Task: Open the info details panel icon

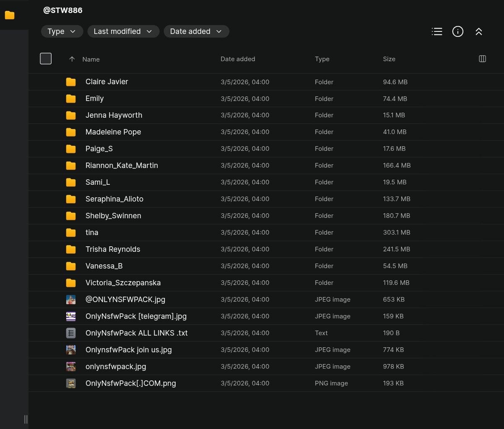Action: (458, 31)
